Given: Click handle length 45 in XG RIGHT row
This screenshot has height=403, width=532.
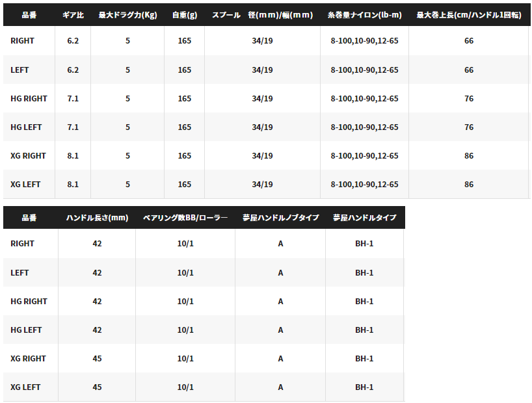Looking at the screenshot, I should click(97, 359).
